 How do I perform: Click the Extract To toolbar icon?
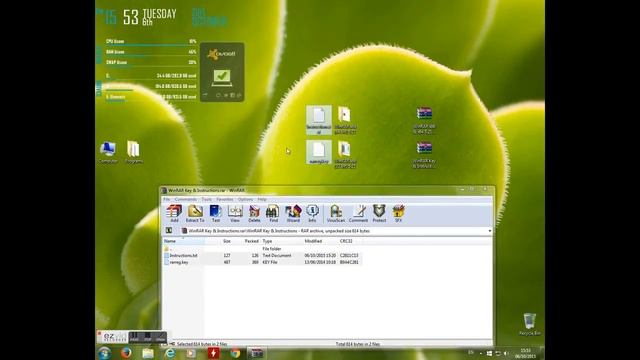tap(195, 213)
